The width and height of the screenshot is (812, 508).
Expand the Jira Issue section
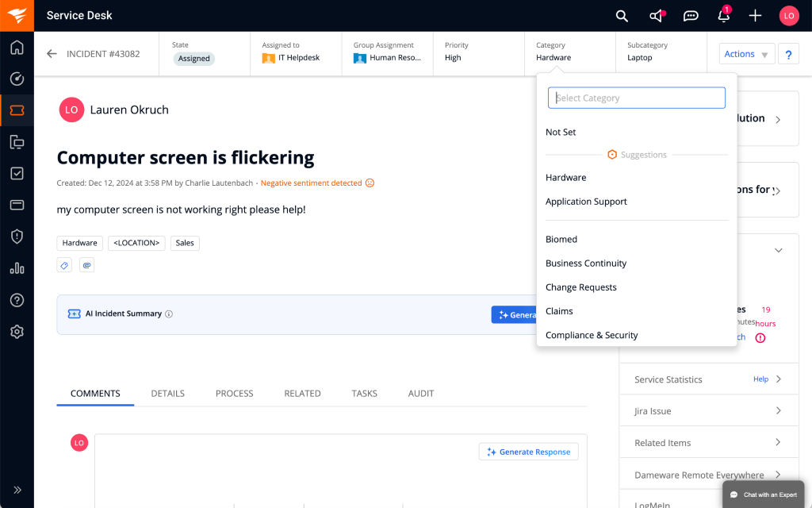tap(708, 411)
